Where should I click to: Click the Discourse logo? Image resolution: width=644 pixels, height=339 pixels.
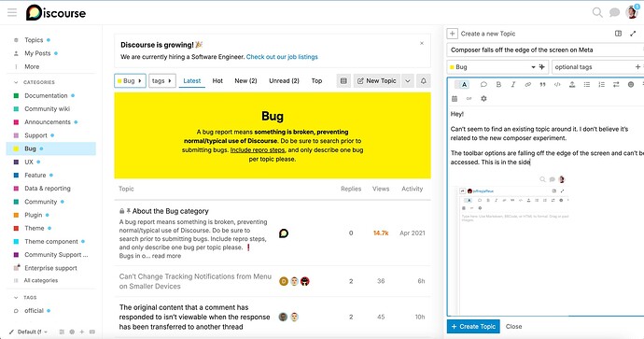(x=56, y=13)
